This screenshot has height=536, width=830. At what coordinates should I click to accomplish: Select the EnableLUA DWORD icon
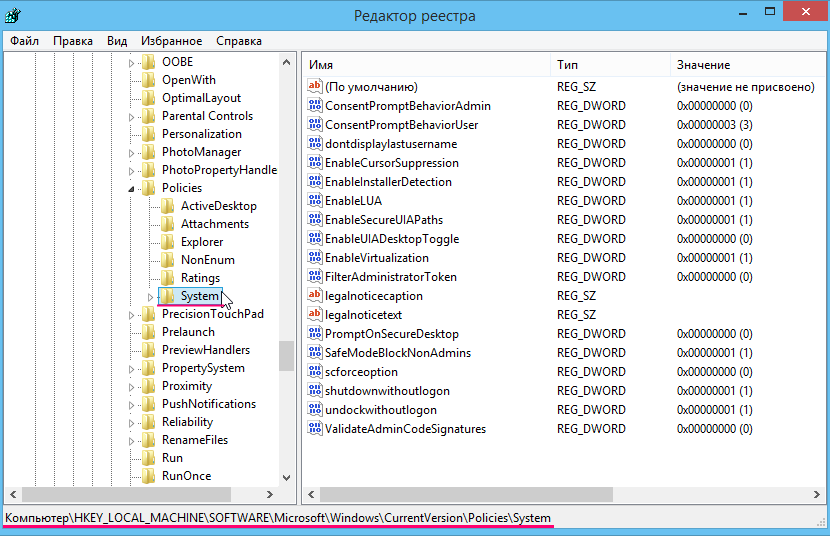[314, 201]
